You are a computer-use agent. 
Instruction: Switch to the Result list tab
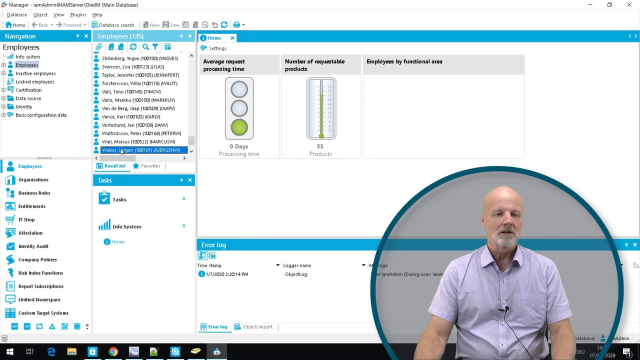111,166
